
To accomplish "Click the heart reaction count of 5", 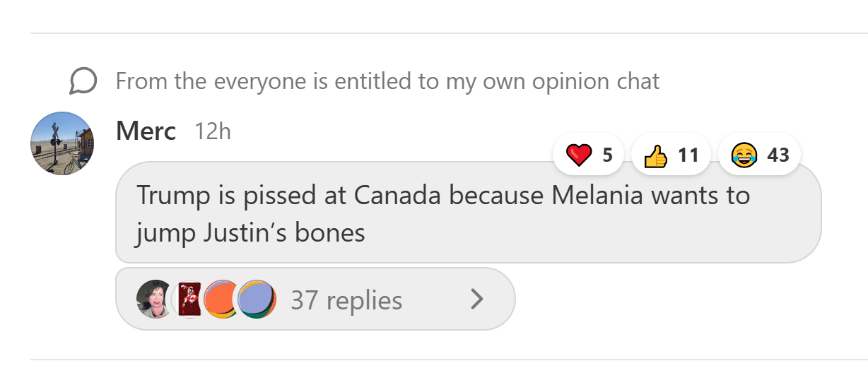I will coord(607,155).
